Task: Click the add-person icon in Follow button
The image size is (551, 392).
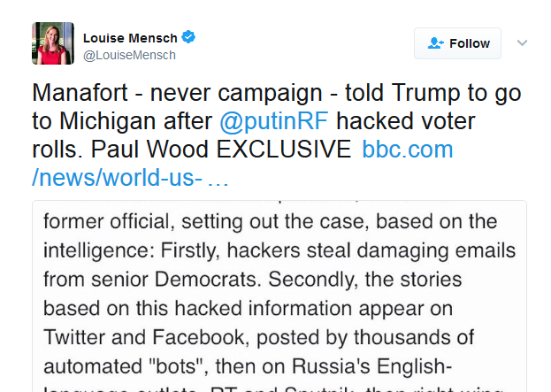Action: coord(434,43)
